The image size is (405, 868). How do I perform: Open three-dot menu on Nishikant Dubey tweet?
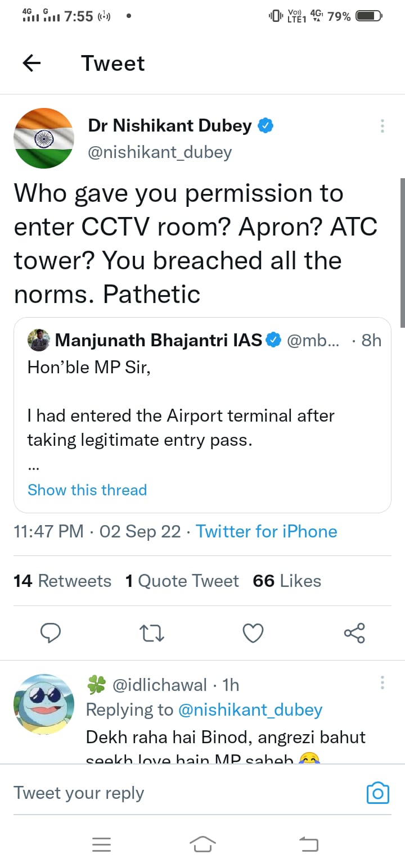(x=382, y=126)
